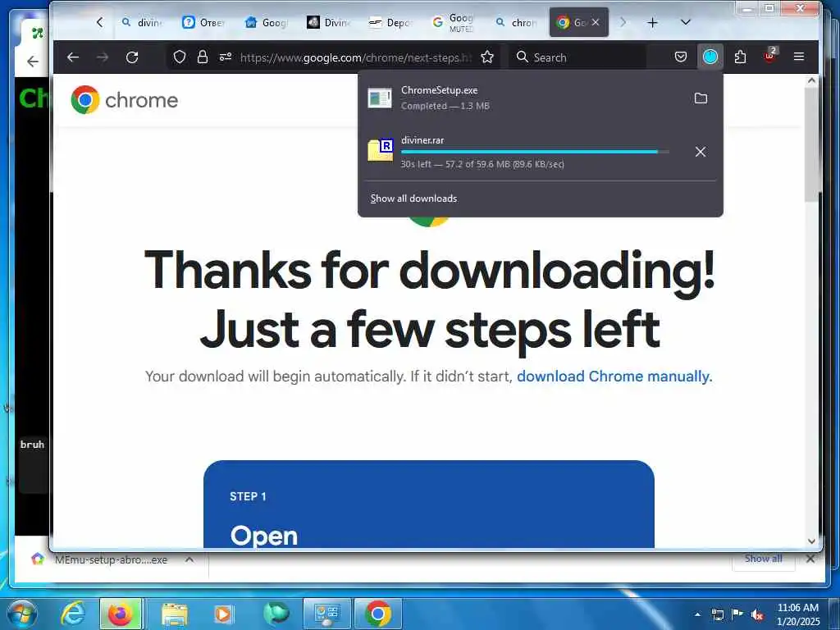
Task: Click the diviner.rar download entry
Action: point(525,152)
